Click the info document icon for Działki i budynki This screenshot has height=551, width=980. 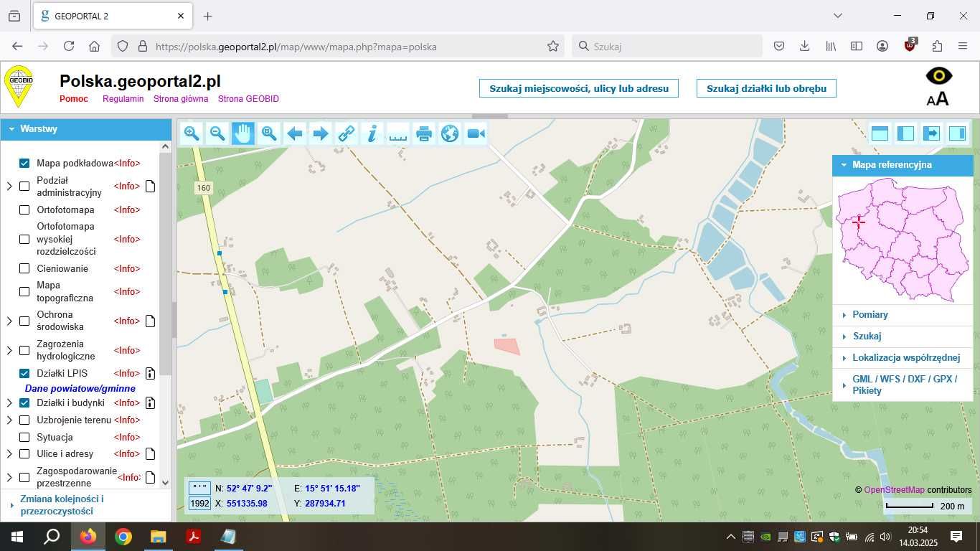150,402
